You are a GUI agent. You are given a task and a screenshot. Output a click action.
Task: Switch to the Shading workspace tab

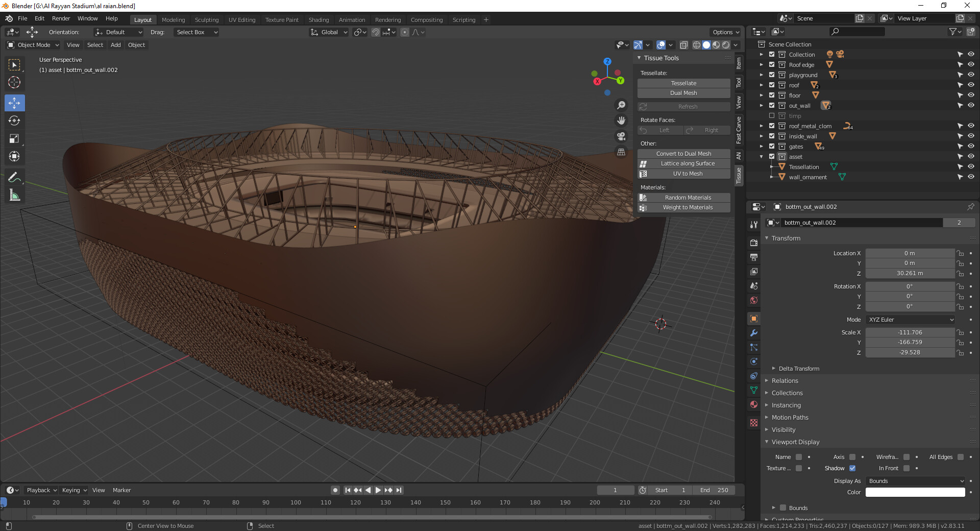(318, 20)
